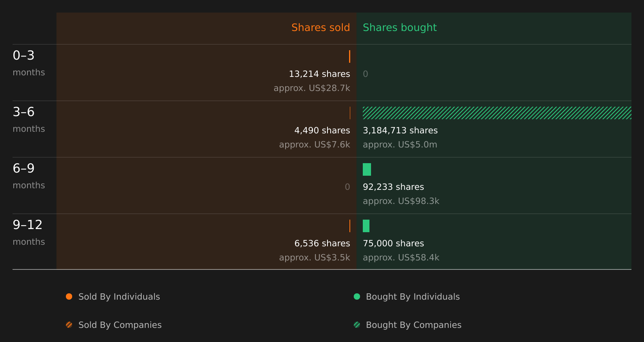Click the striped Sold By Companies legend icon
The width and height of the screenshot is (644, 342).
tap(69, 325)
